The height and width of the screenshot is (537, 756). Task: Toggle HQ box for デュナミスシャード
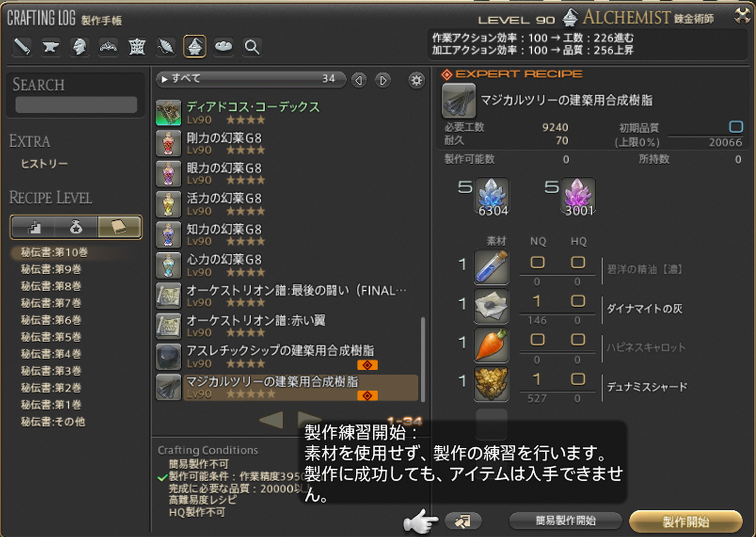click(578, 379)
